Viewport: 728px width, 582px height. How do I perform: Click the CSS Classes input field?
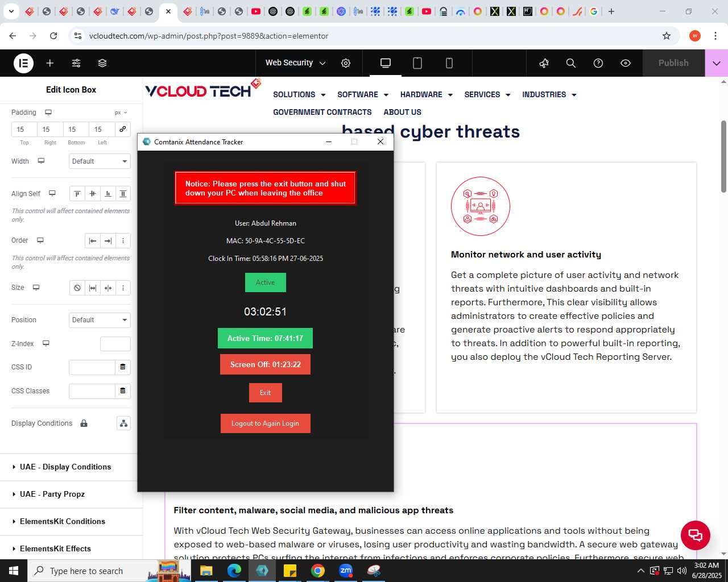tap(92, 391)
